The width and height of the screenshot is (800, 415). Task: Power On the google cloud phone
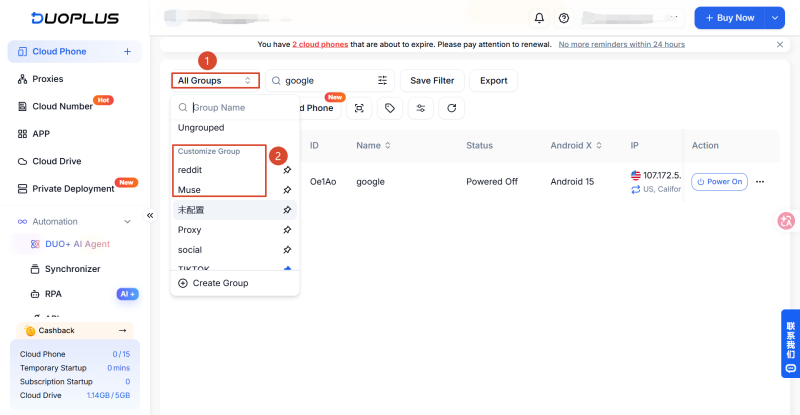(x=719, y=182)
